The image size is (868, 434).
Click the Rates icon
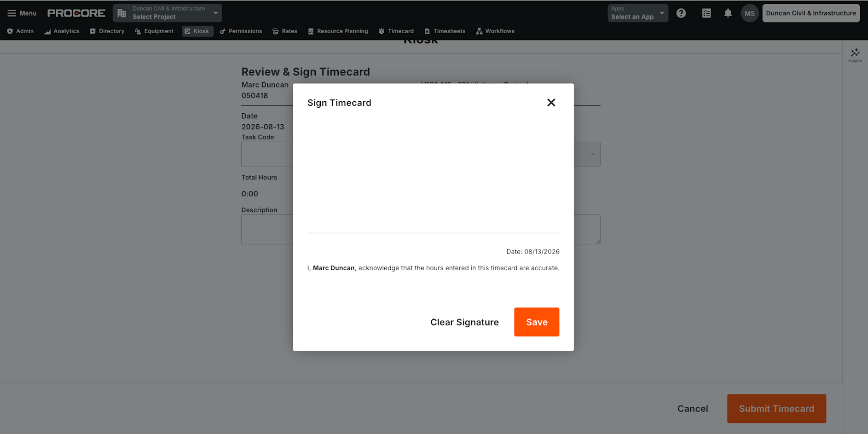(276, 31)
